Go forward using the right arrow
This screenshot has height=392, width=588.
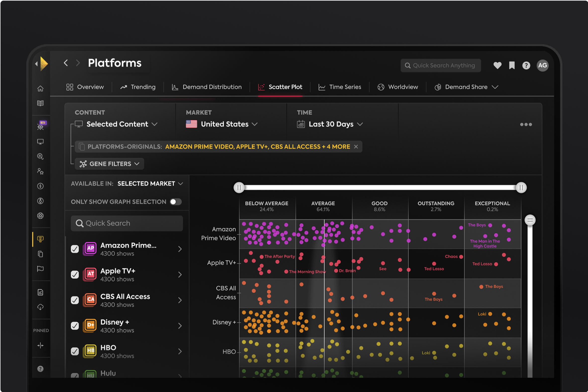(78, 63)
